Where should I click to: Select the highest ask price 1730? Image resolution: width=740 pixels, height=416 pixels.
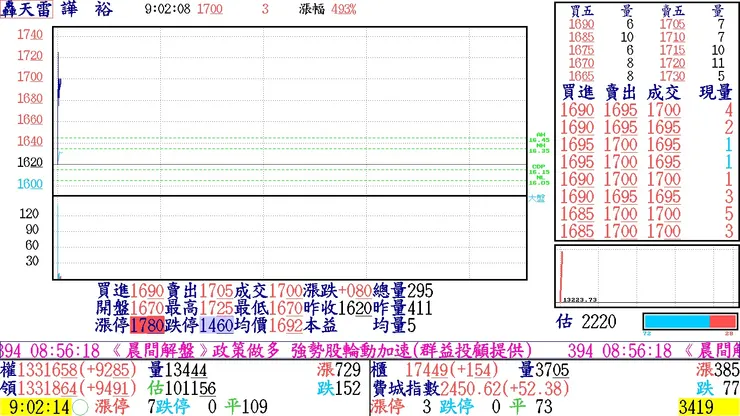[672, 76]
